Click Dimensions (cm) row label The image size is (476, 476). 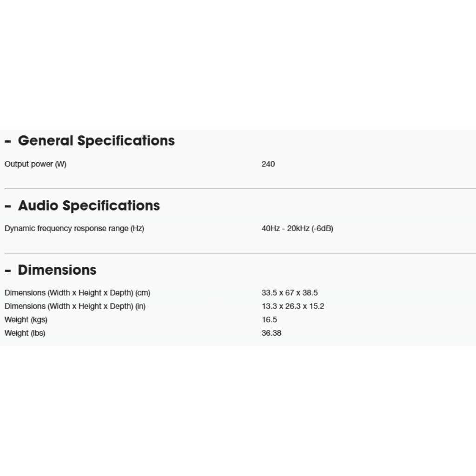point(77,293)
